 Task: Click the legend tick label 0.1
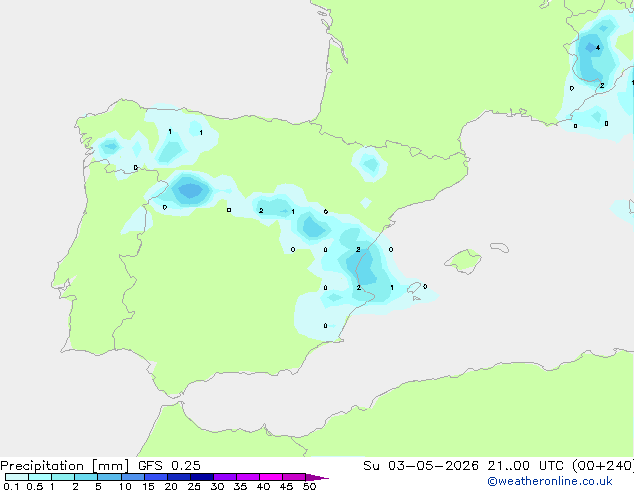(x=11, y=486)
